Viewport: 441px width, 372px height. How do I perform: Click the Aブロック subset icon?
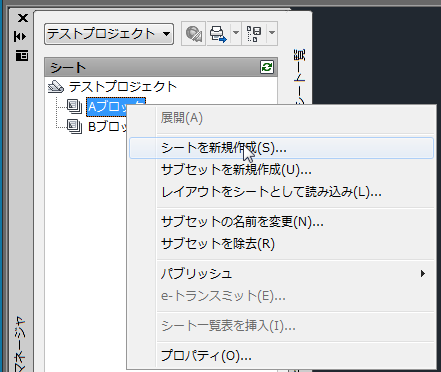click(x=74, y=106)
